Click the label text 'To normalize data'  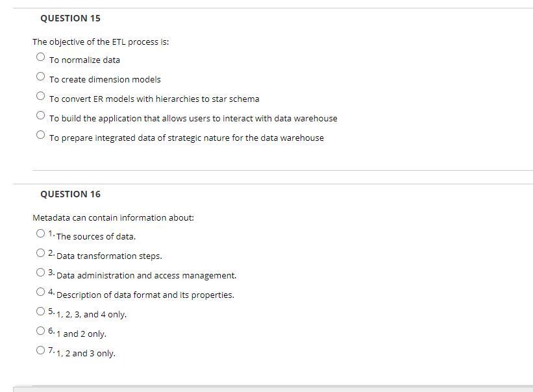tap(84, 59)
